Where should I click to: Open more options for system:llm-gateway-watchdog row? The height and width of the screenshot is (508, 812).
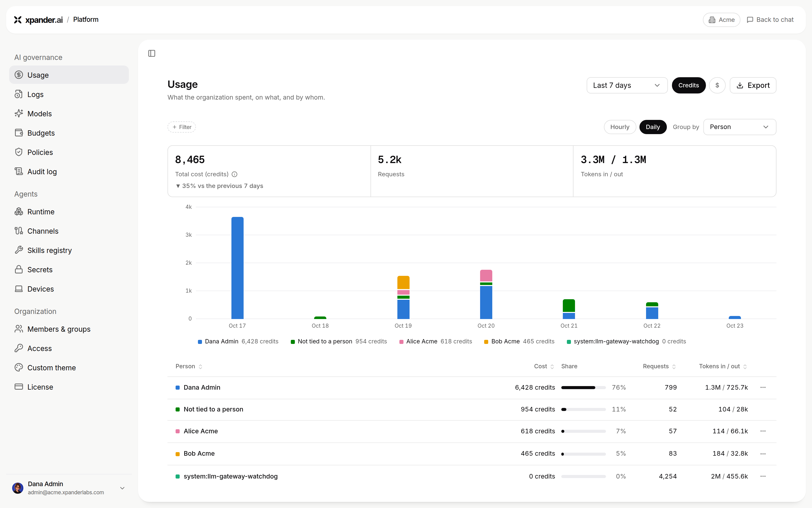click(x=763, y=476)
